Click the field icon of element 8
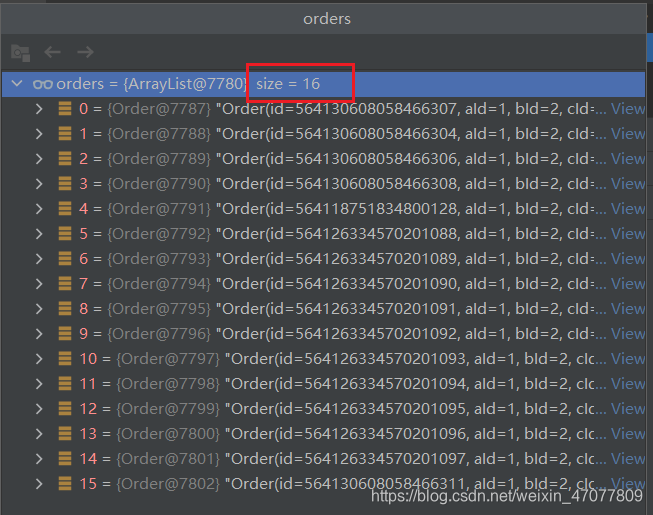This screenshot has width=653, height=515. tap(65, 309)
